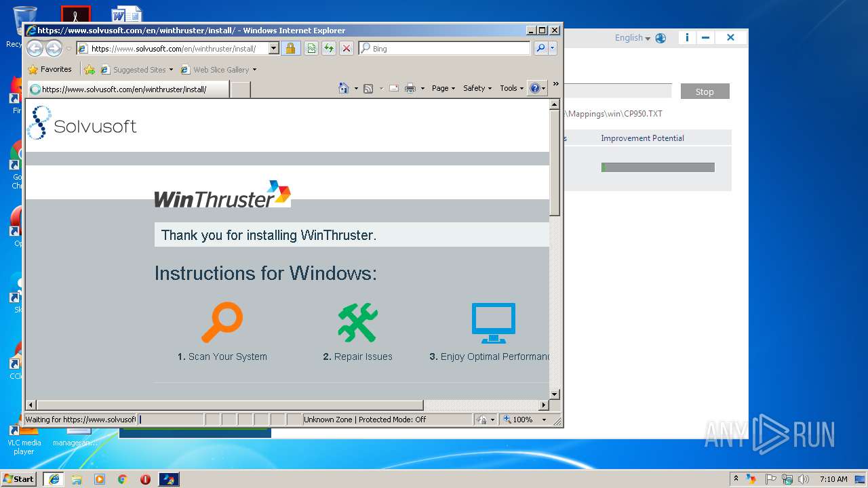Viewport: 868px width, 488px height.
Task: Open a new blank tab
Action: (241, 89)
